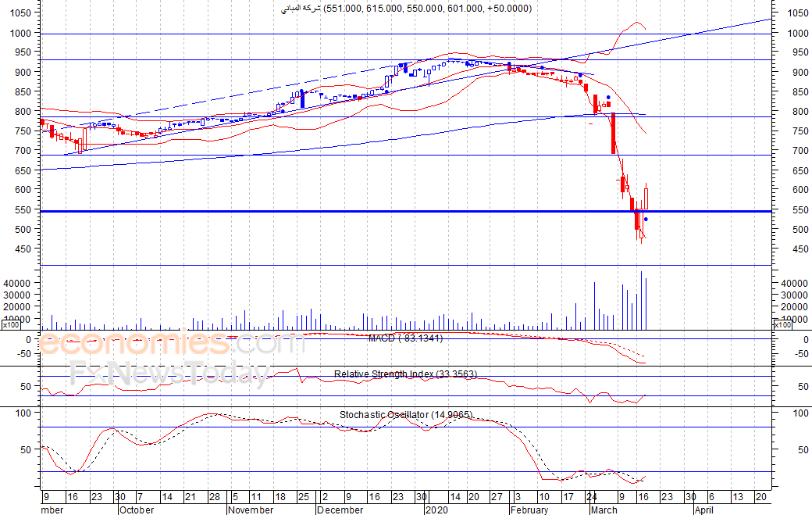The width and height of the screenshot is (812, 515).
Task: Click the x100 box at right volume axis
Action: (x=782, y=325)
